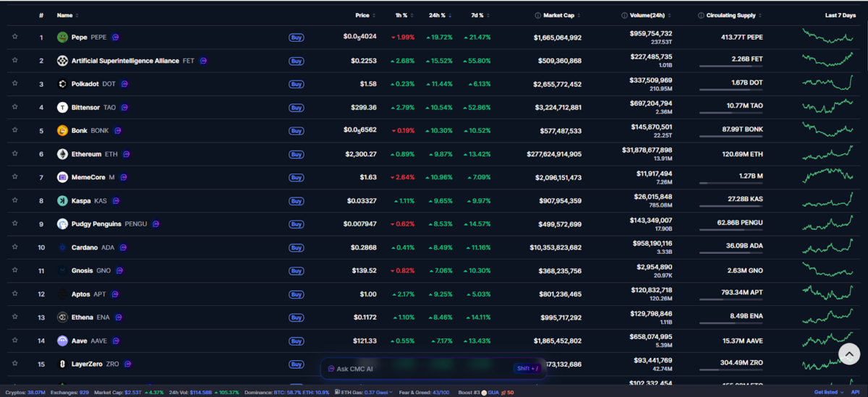Open the Polkadot coin logo
The width and height of the screenshot is (868, 397).
coord(62,84)
